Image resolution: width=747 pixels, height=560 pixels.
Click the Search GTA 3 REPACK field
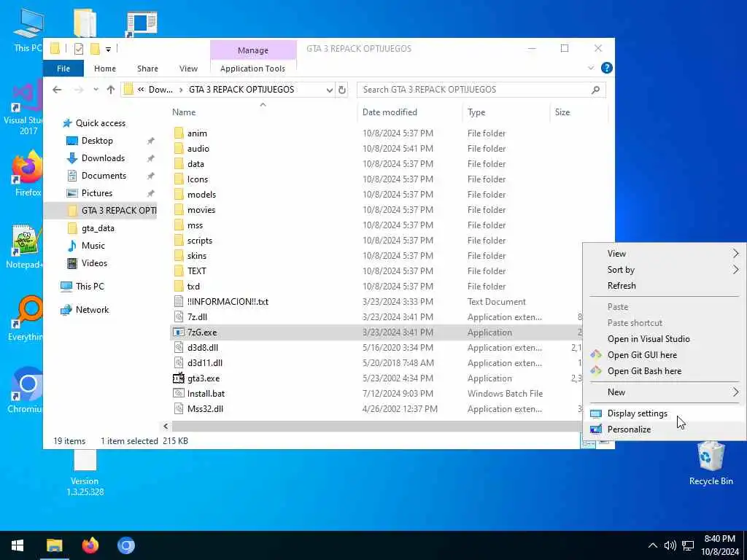click(481, 90)
